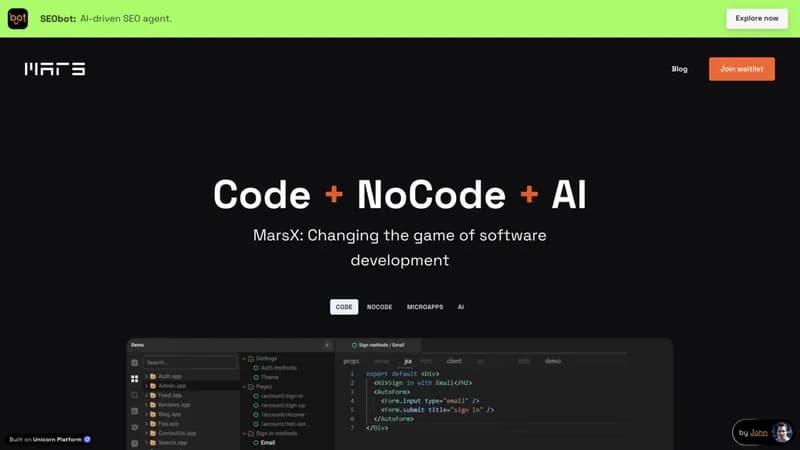Select the Email sign-in method item

tap(268, 443)
